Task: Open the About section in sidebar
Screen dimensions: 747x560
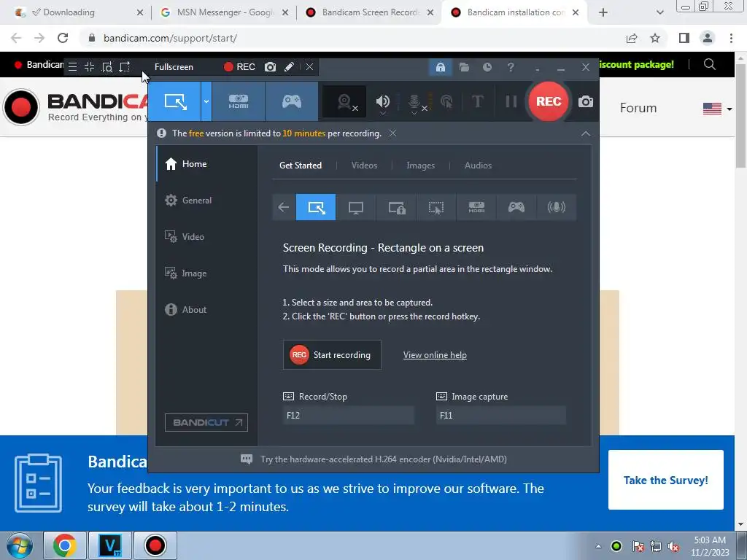Action: pos(206,309)
